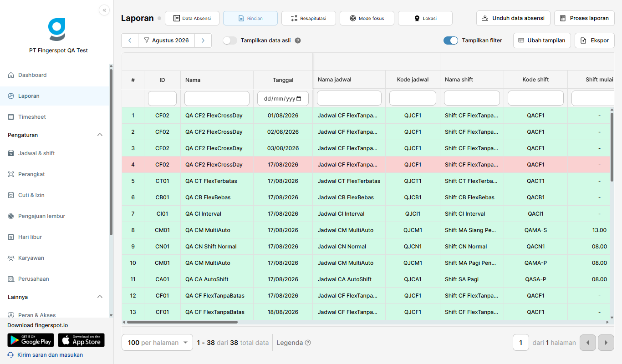This screenshot has width=622, height=364.
Task: Open Mode fokus view
Action: (367, 18)
